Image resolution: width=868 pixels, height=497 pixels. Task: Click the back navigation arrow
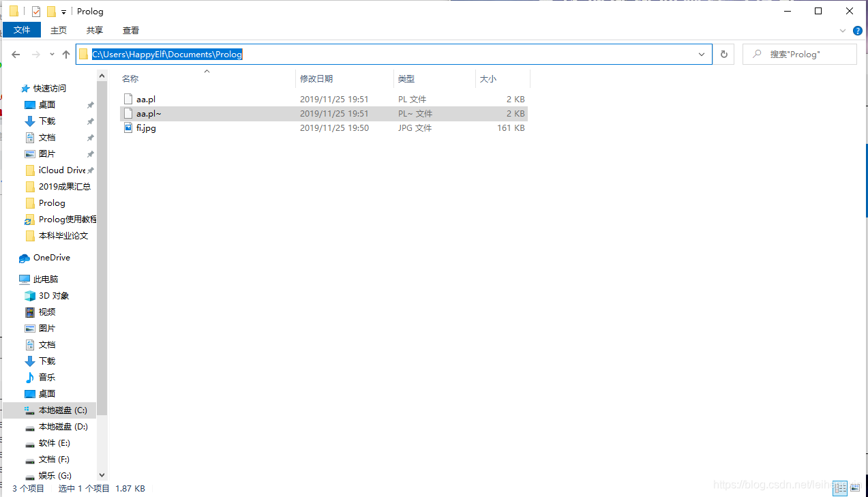[x=15, y=54]
